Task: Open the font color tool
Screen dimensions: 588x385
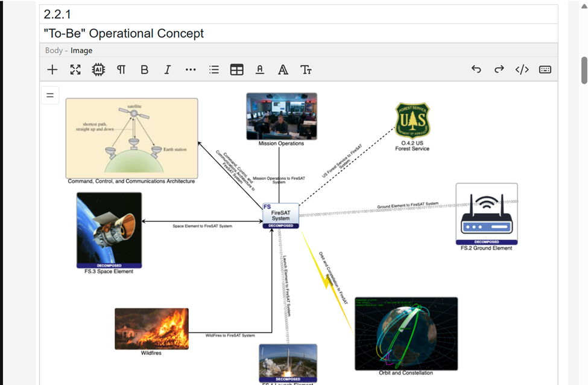Action: tap(259, 69)
